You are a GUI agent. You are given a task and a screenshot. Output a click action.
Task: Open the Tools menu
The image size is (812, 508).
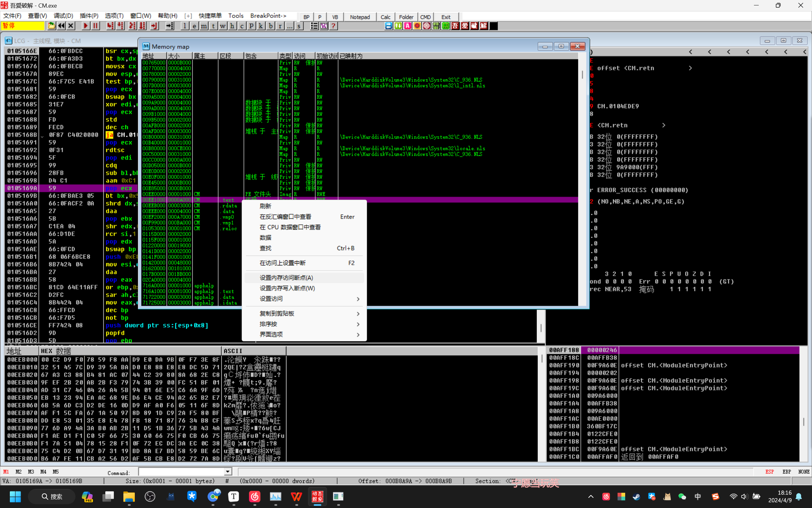236,16
